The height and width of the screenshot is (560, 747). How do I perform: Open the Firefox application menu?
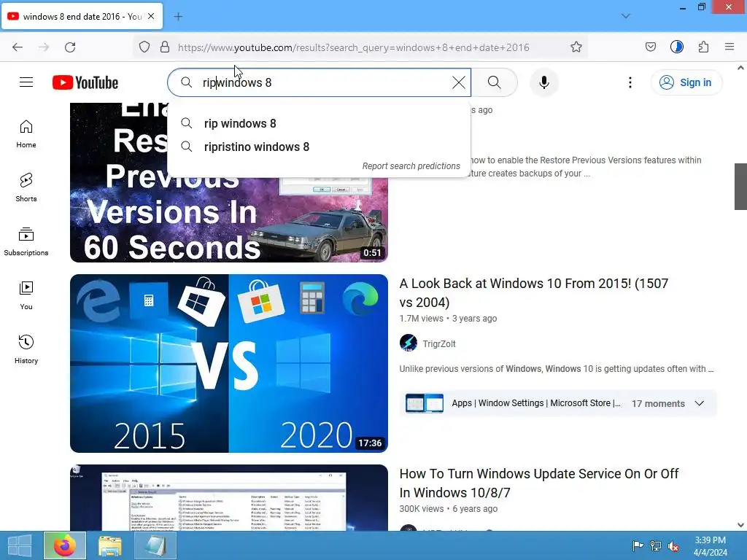coord(729,47)
